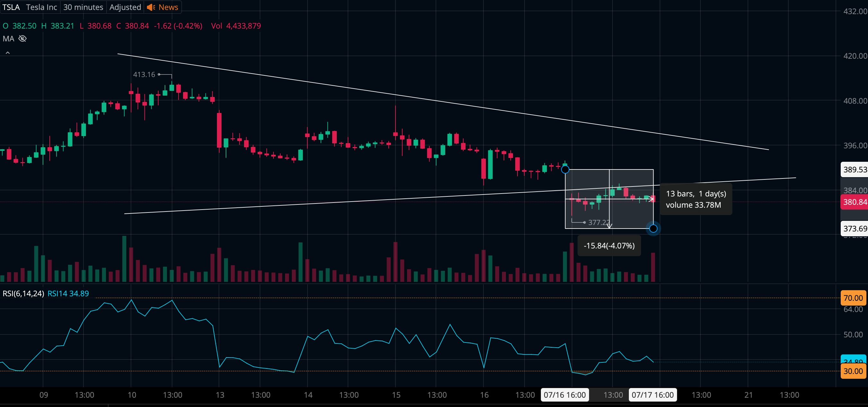Image resolution: width=868 pixels, height=407 pixels.
Task: Click the 70.00 overbought RSI level tag
Action: (x=854, y=298)
